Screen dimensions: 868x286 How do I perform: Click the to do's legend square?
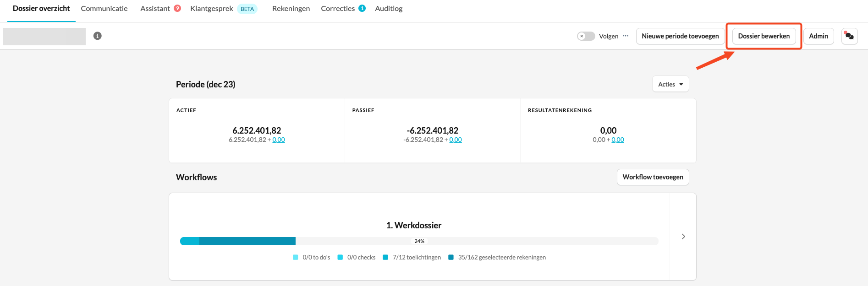pyautogui.click(x=296, y=257)
